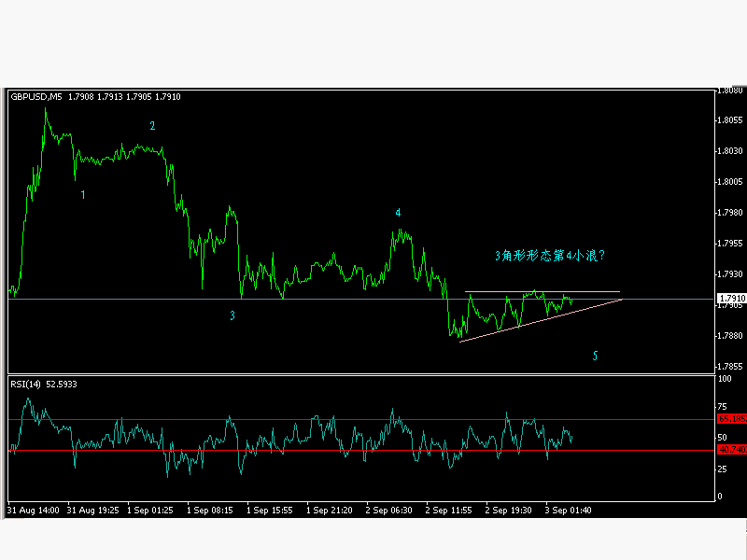This screenshot has width=747, height=560.
Task: Click the 1.7980 price scale label
Action: tap(730, 213)
